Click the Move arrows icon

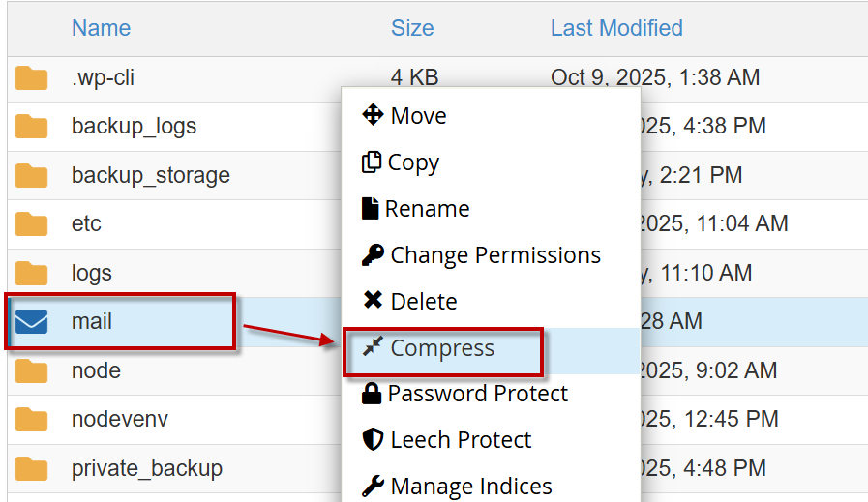(373, 116)
